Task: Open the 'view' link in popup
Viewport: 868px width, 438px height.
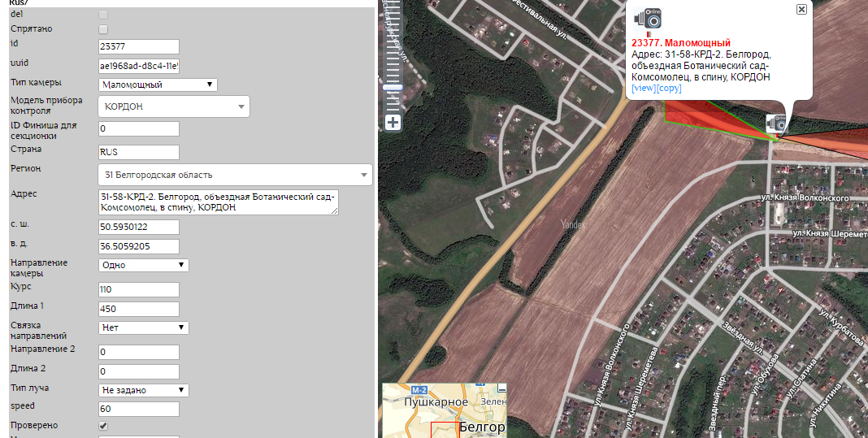Action: (644, 88)
